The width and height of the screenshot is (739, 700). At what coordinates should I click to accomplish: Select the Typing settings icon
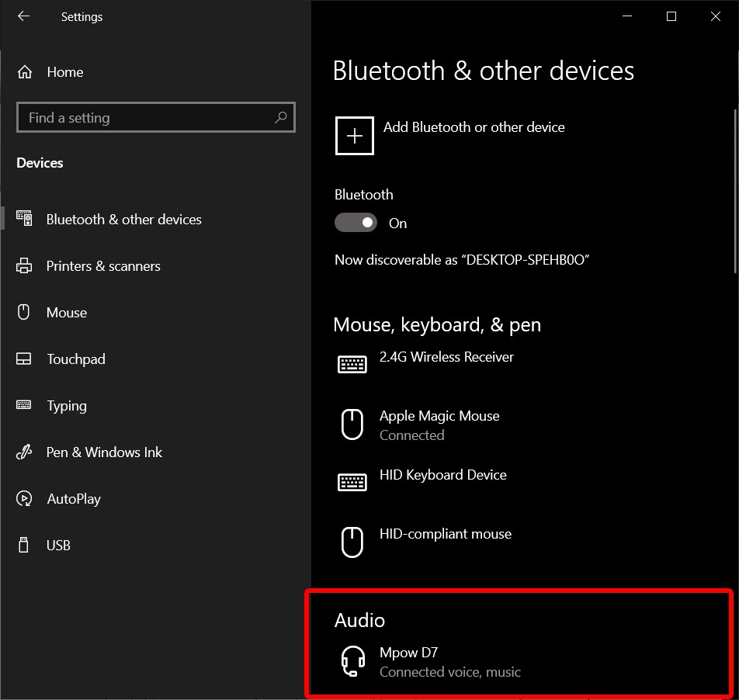pyautogui.click(x=24, y=405)
